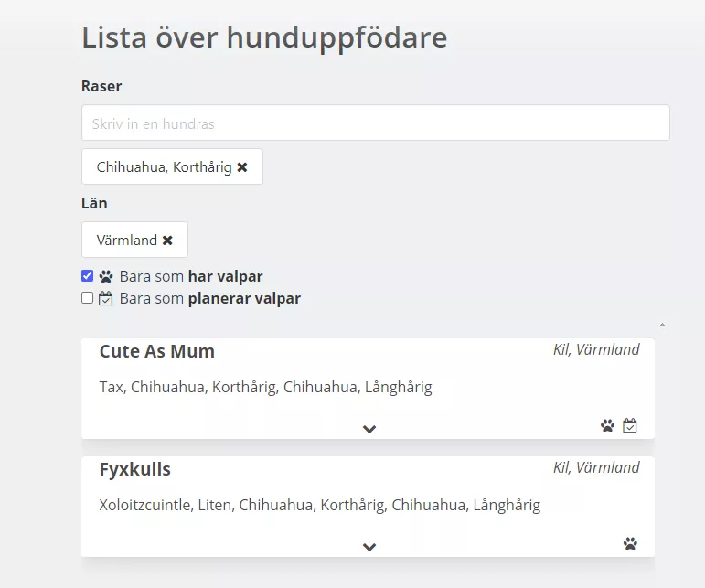Open the Cute As Mum breeder title
This screenshot has width=705, height=588.
pyautogui.click(x=157, y=351)
